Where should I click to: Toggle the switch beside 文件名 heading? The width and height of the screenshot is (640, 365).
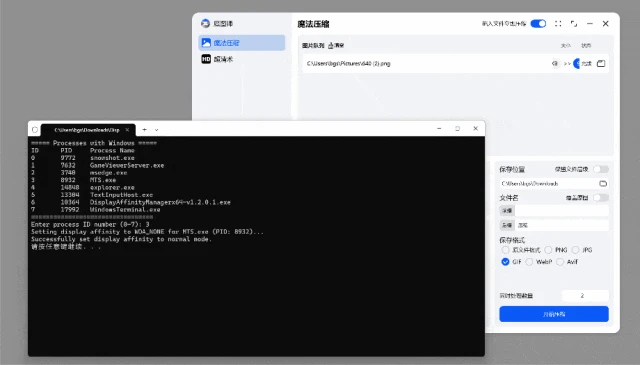[601, 198]
